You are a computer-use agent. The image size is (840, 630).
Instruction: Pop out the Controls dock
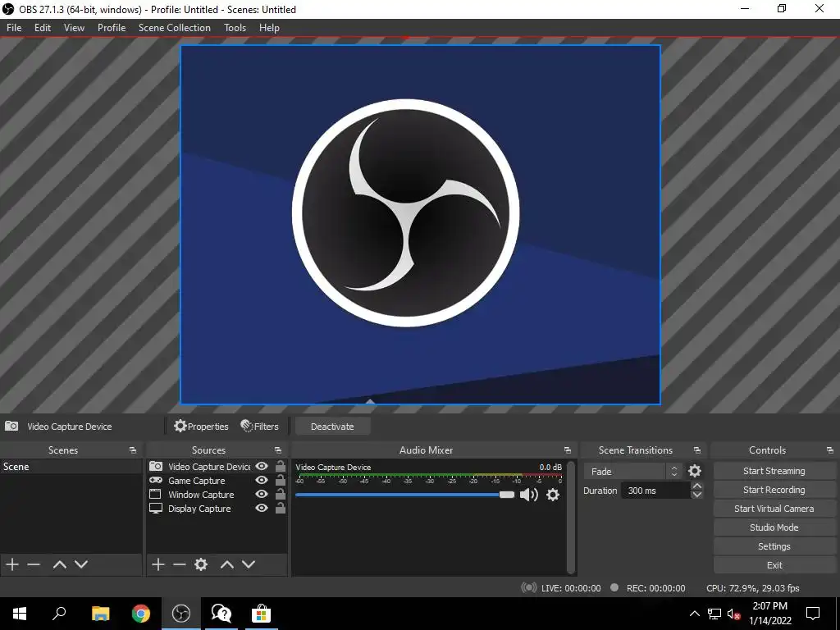(x=830, y=450)
